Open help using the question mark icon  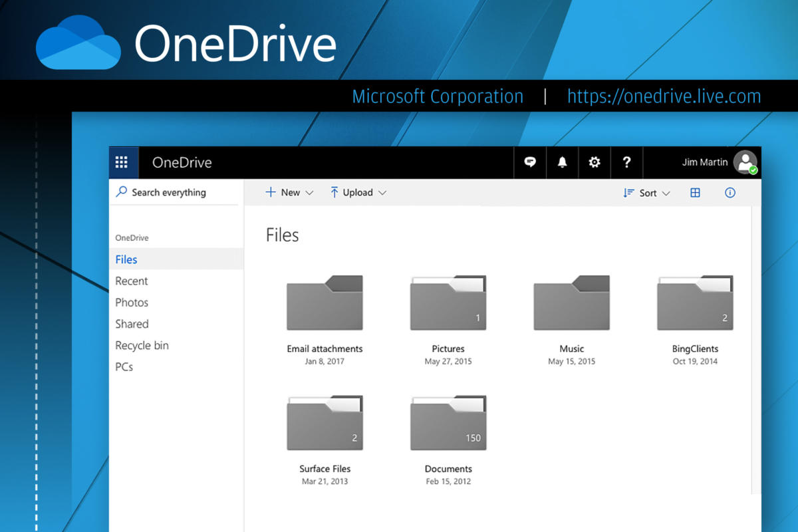pyautogui.click(x=626, y=162)
